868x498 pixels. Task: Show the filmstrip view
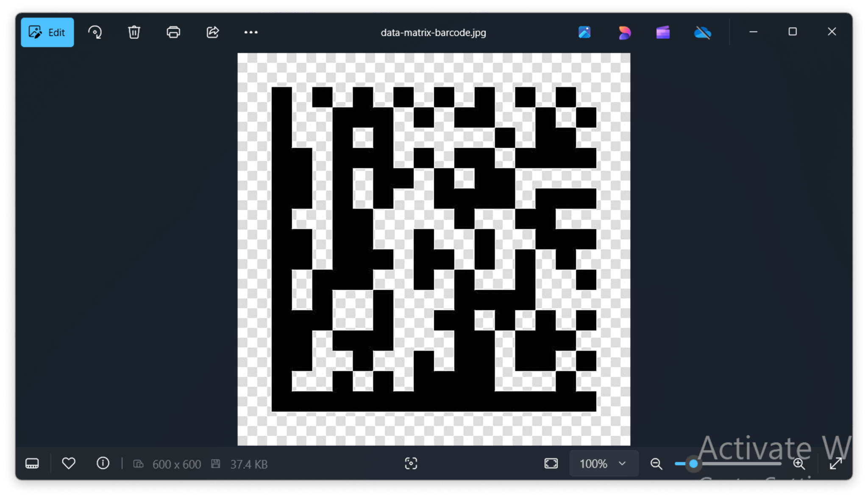coord(32,463)
